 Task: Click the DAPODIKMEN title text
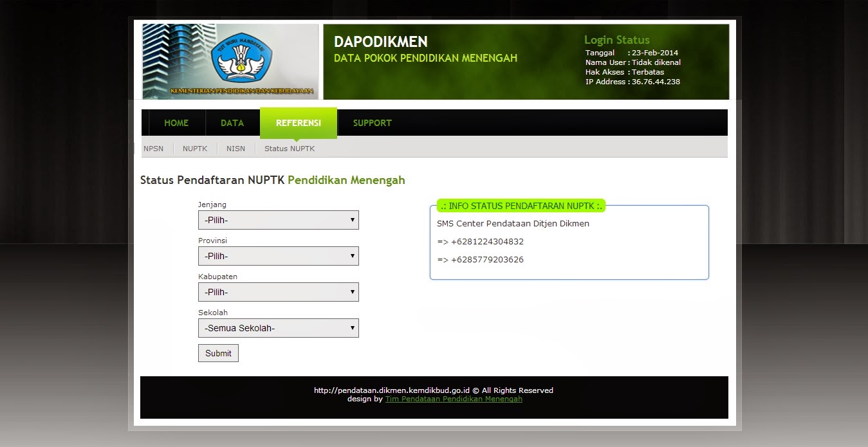(x=381, y=42)
